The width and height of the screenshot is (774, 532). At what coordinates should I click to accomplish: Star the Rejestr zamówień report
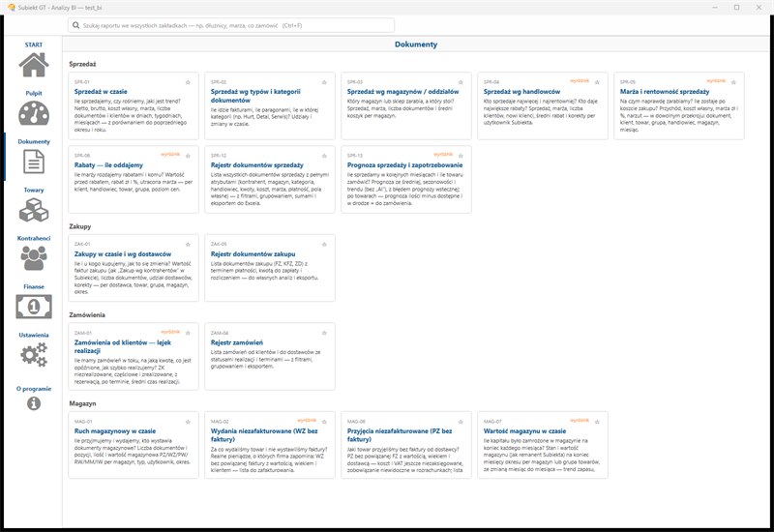tap(324, 333)
